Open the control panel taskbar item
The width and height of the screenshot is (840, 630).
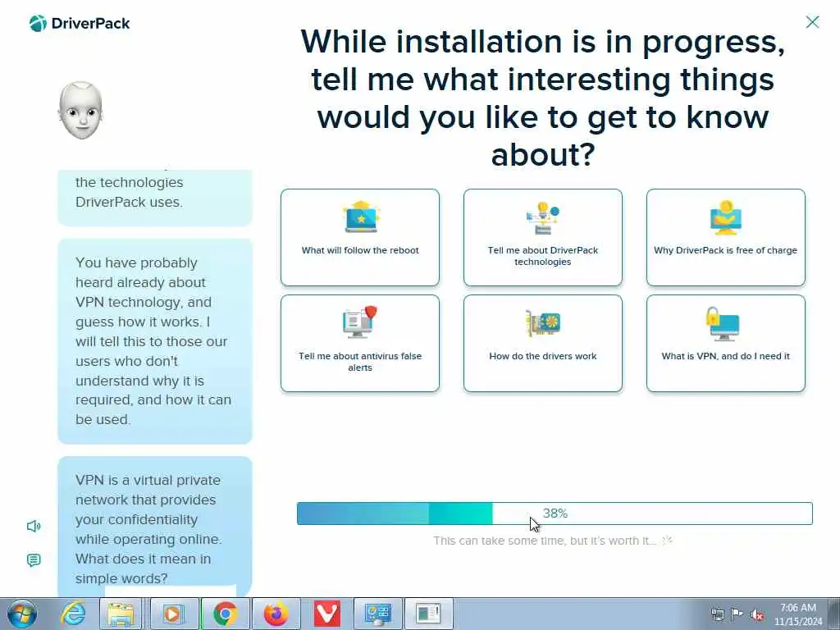[377, 614]
